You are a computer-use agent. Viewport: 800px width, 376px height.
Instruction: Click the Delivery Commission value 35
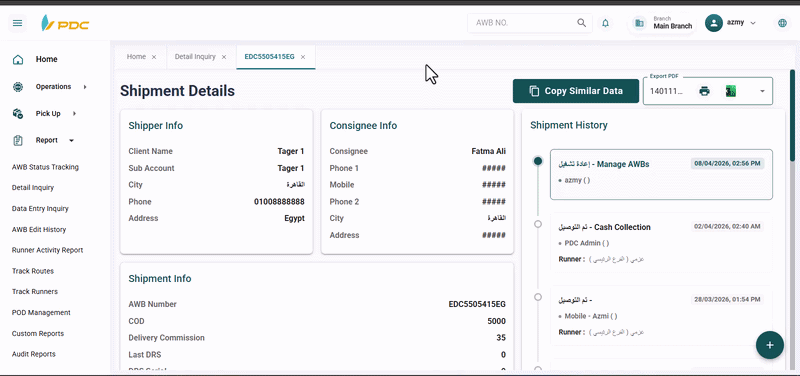(x=501, y=338)
